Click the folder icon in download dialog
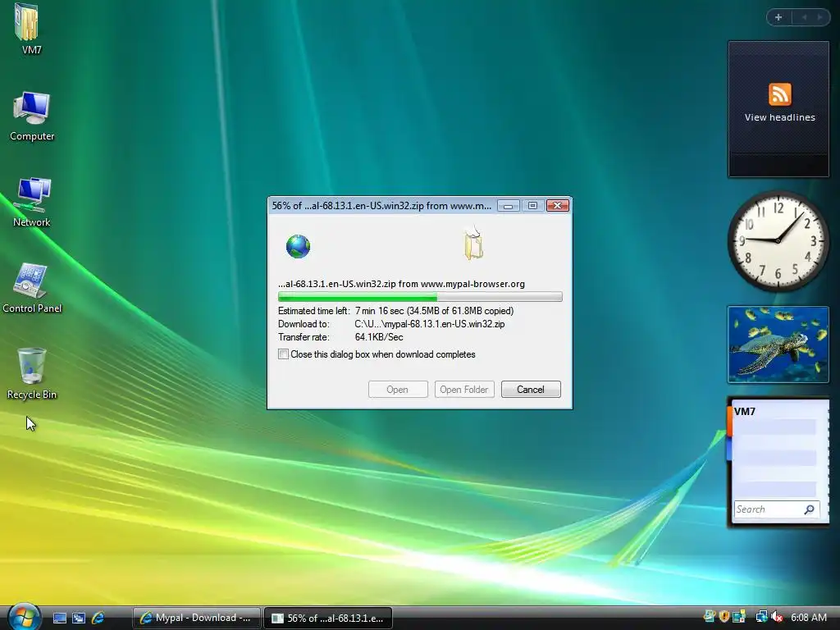 click(x=473, y=244)
